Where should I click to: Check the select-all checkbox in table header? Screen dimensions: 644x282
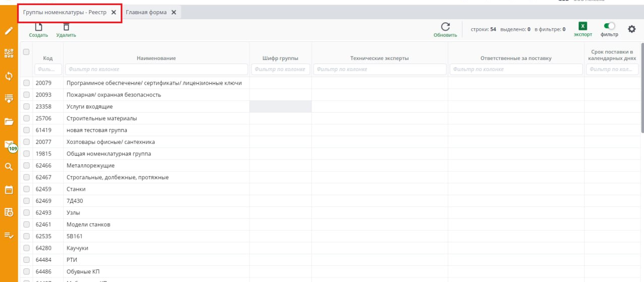(27, 51)
